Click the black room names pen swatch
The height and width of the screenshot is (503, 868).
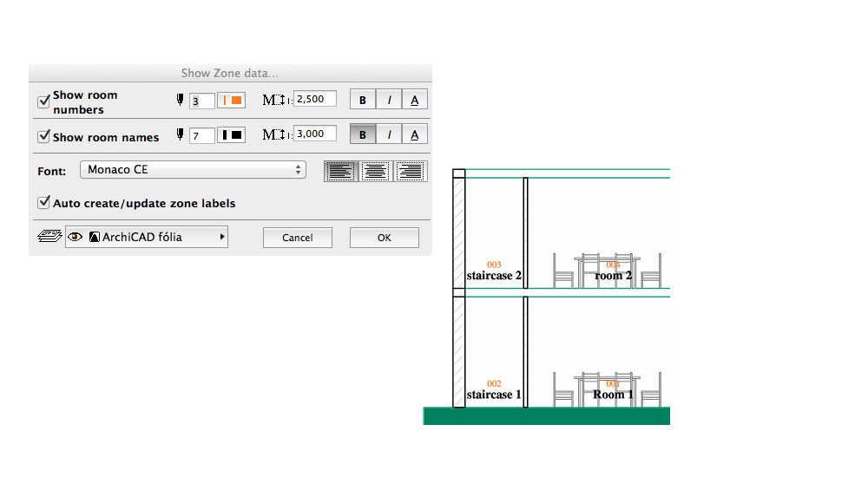(232, 134)
